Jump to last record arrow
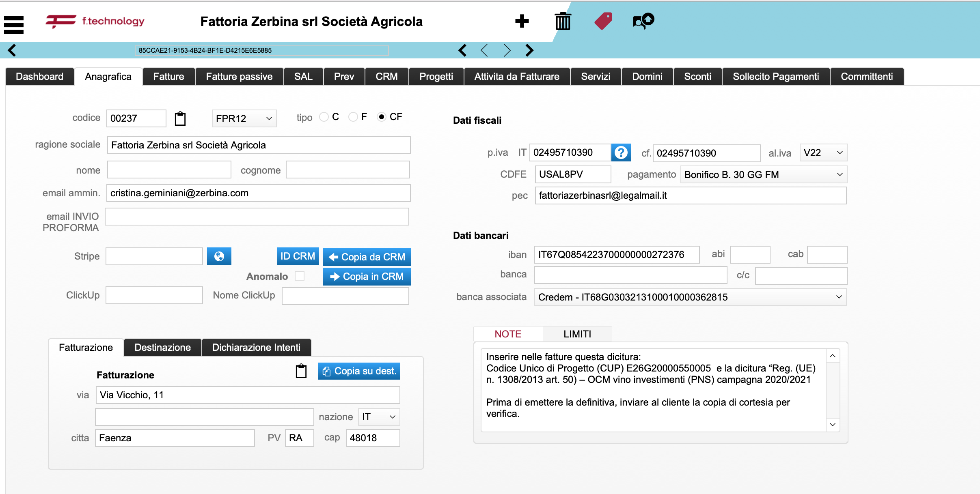The image size is (980, 494). (529, 50)
